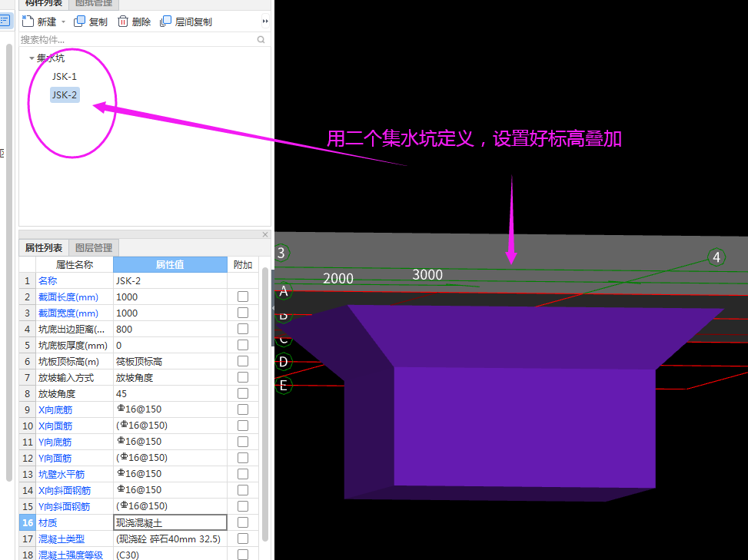The width and height of the screenshot is (748, 560).
Task: Toggle 附加 checkbox for X向底筋
Action: pyautogui.click(x=243, y=409)
